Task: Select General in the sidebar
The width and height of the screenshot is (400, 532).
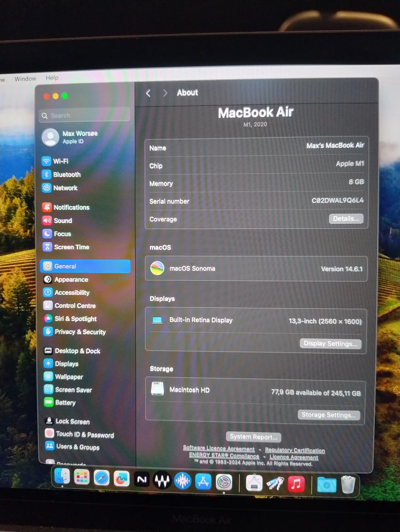Action: tap(85, 266)
